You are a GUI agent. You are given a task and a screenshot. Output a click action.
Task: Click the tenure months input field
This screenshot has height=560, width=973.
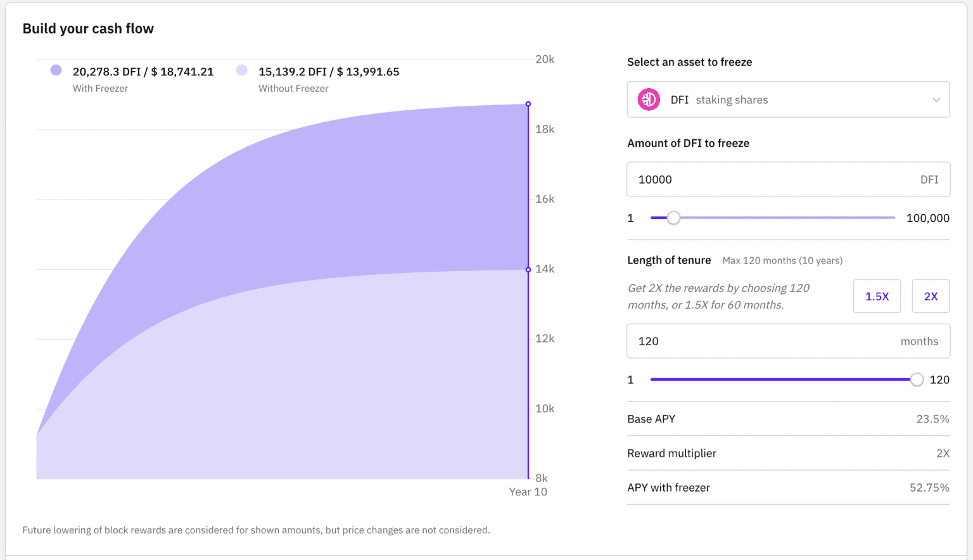[x=760, y=341]
